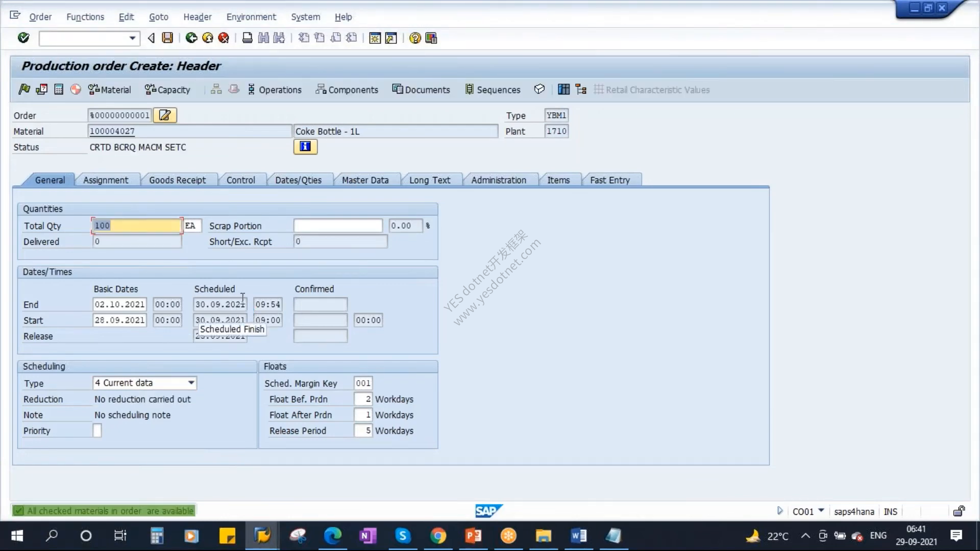Click the Create New Session icon

pyautogui.click(x=375, y=38)
